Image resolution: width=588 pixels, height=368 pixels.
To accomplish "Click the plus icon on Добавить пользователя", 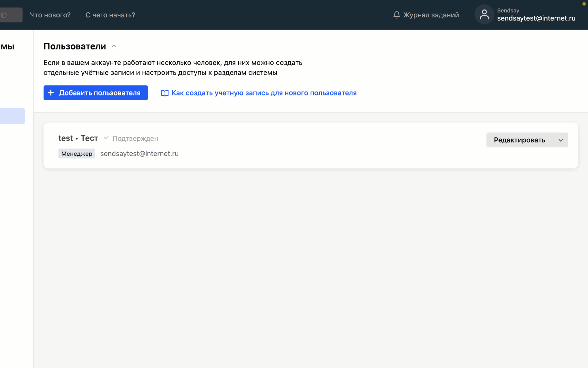I will 51,93.
